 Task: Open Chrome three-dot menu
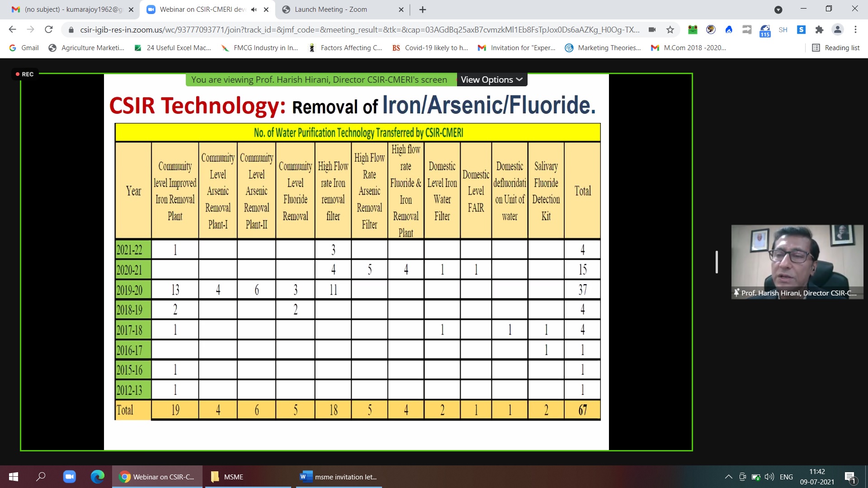(x=855, y=30)
